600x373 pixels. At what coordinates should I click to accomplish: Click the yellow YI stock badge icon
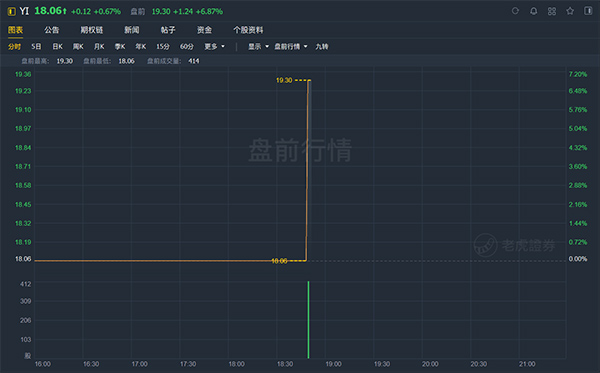(x=11, y=11)
